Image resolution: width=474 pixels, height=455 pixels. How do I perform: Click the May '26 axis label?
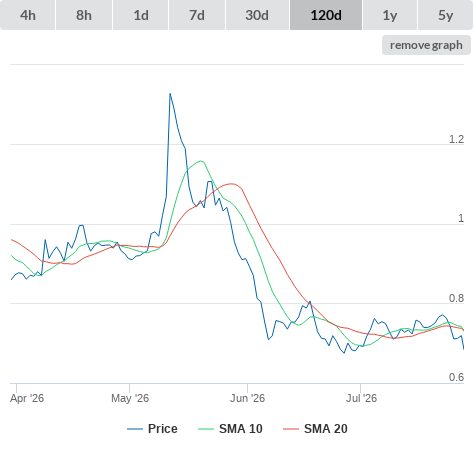coord(130,398)
